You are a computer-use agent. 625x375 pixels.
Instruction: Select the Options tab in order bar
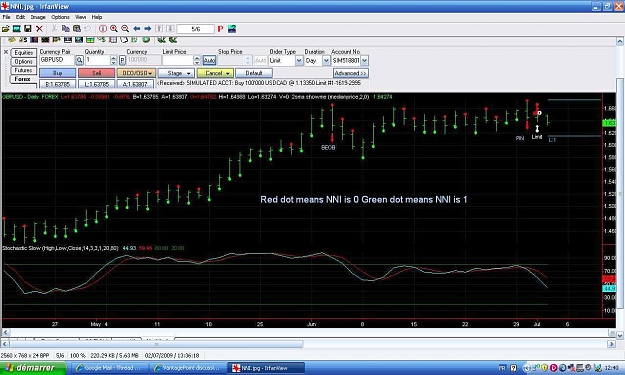(x=24, y=61)
